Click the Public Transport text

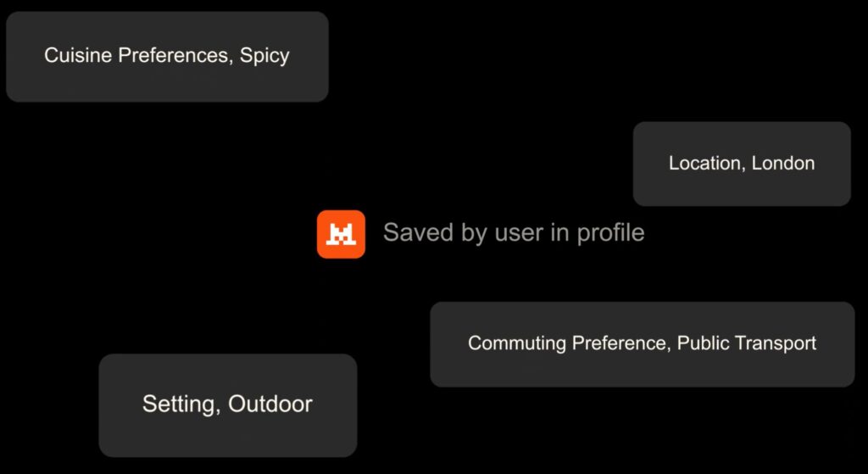747,343
